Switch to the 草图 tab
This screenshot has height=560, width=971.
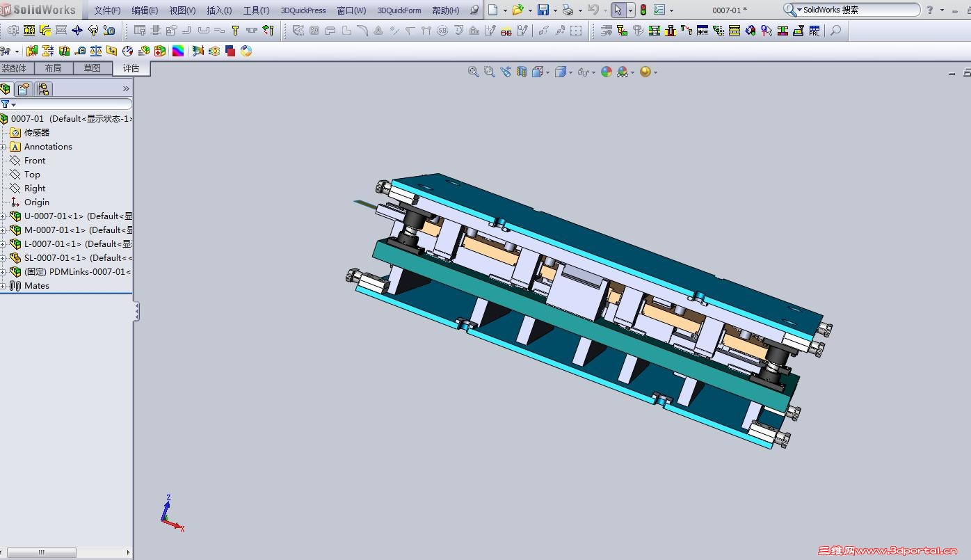pos(92,68)
